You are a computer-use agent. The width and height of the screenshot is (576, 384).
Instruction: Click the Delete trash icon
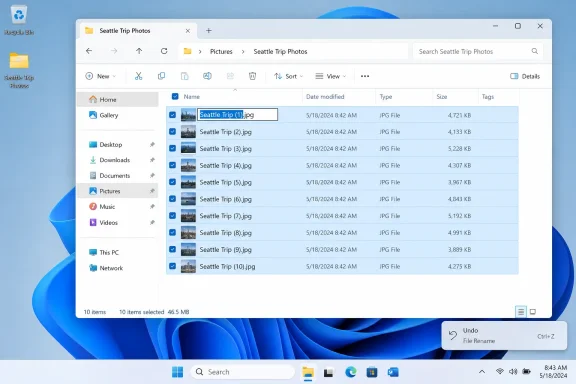click(252, 76)
